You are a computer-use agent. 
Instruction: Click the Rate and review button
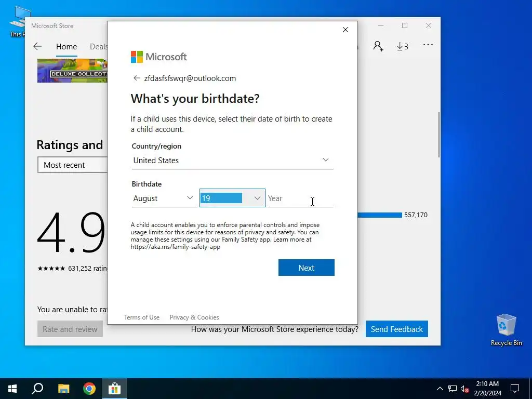70,329
